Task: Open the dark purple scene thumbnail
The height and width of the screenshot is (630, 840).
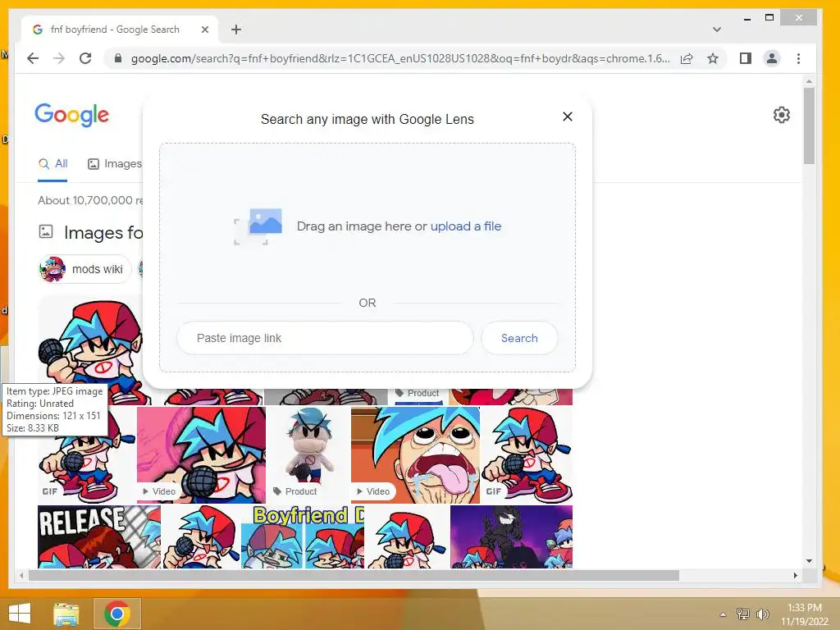Action: click(511, 536)
